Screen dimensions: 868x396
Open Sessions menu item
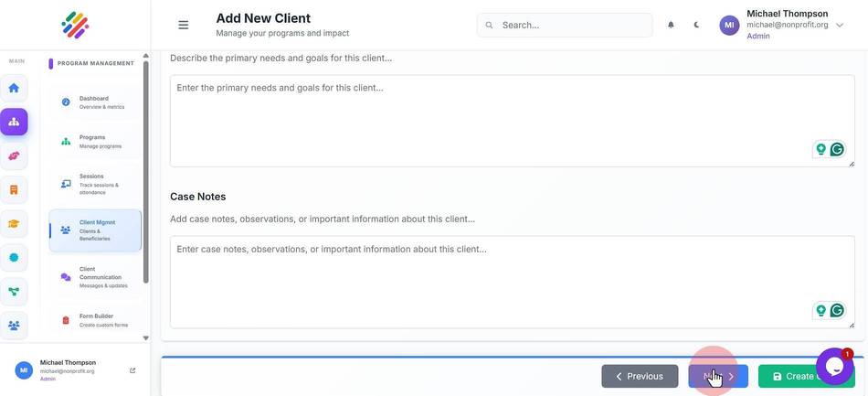coord(95,184)
